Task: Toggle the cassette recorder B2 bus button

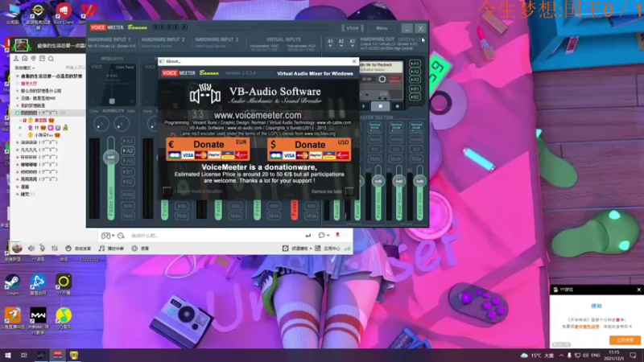Action: pos(415,97)
